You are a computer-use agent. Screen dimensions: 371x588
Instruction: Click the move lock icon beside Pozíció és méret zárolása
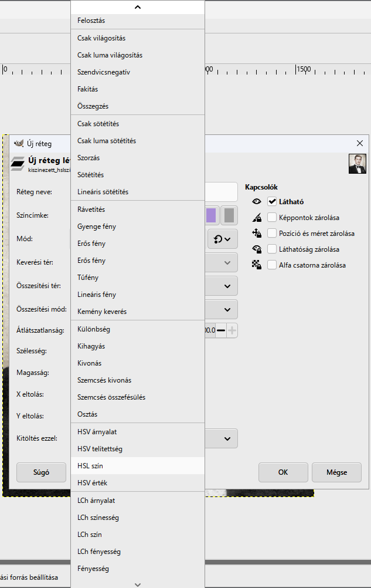257,233
